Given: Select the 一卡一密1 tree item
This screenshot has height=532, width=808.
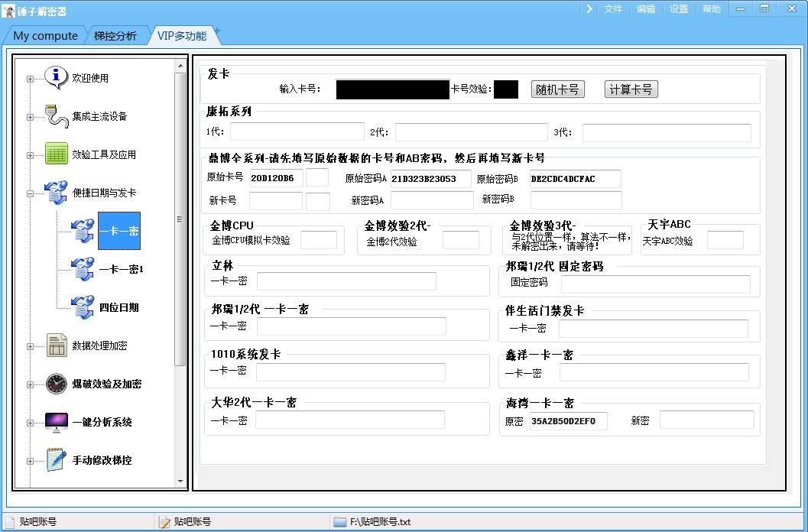Looking at the screenshot, I should pyautogui.click(x=121, y=268).
